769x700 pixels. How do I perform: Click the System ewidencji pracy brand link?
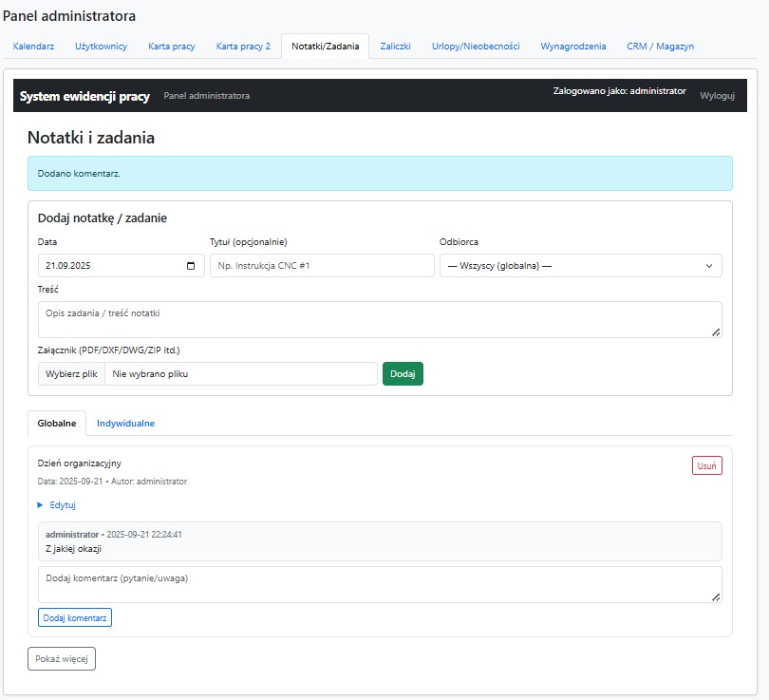tap(86, 96)
